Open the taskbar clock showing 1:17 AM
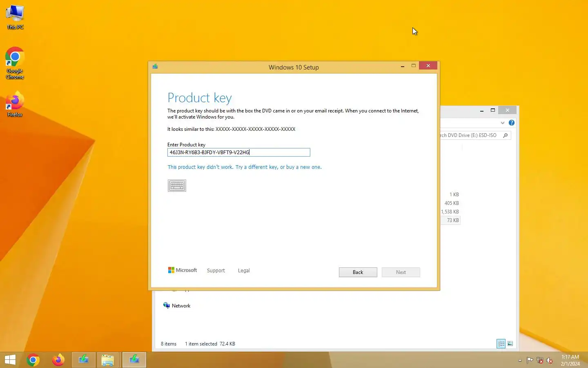Image resolution: width=588 pixels, height=368 pixels. 570,360
